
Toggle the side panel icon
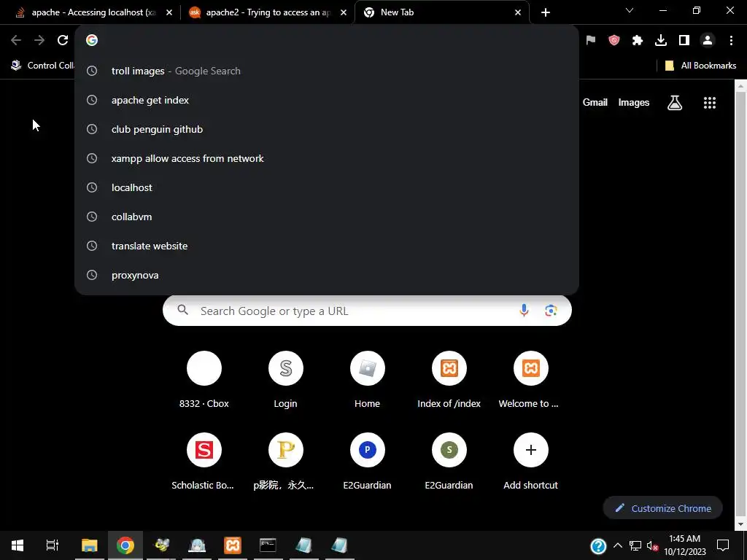coord(684,41)
